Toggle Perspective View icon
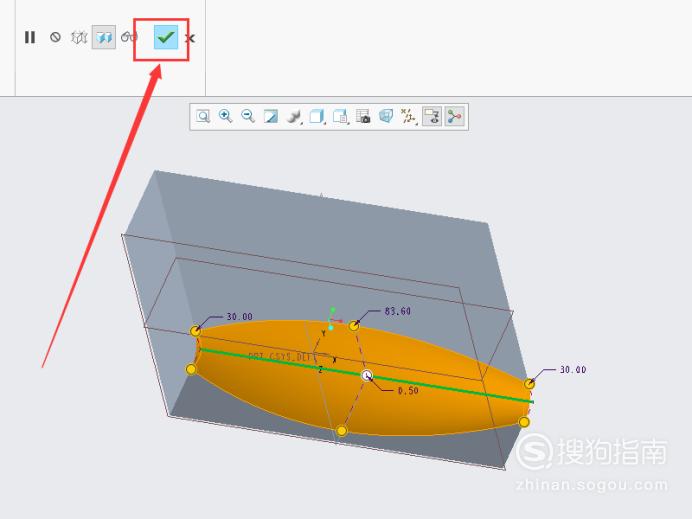The image size is (692, 519). [x=386, y=117]
